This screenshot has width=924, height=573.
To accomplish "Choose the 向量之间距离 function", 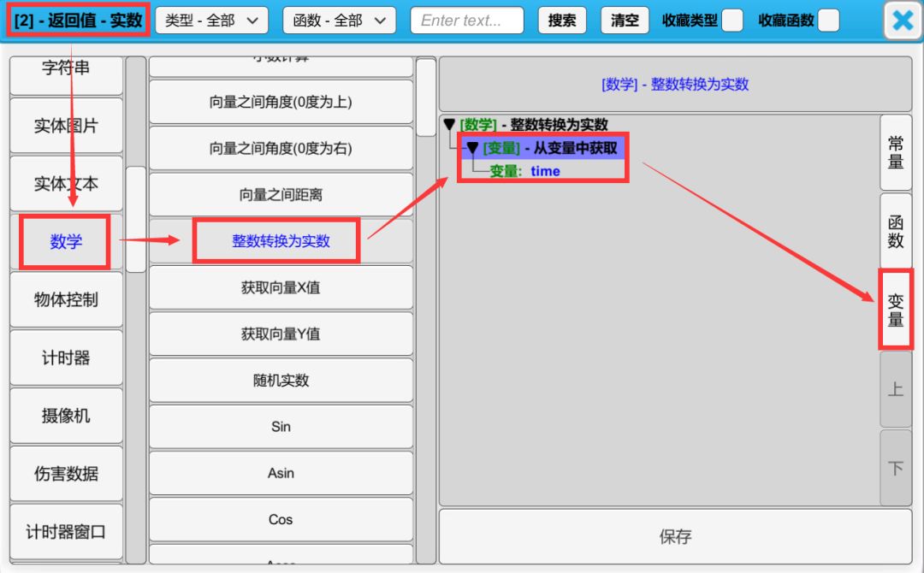I will tap(281, 195).
